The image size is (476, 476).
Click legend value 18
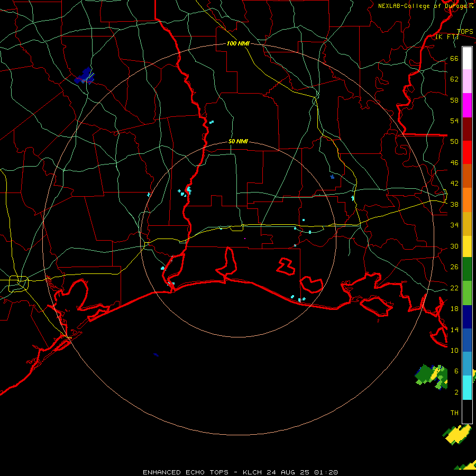pyautogui.click(x=454, y=309)
